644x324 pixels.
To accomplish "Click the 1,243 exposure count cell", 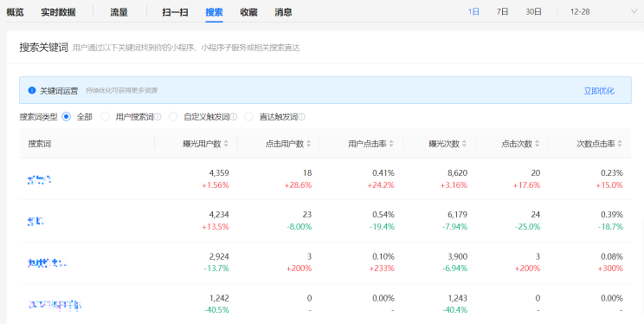I will pos(458,298).
